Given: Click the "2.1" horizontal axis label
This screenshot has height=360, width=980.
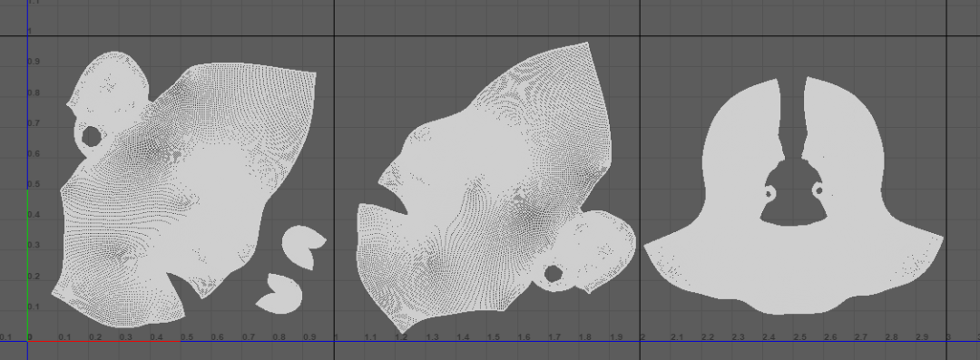Looking at the screenshot, I should tap(677, 337).
